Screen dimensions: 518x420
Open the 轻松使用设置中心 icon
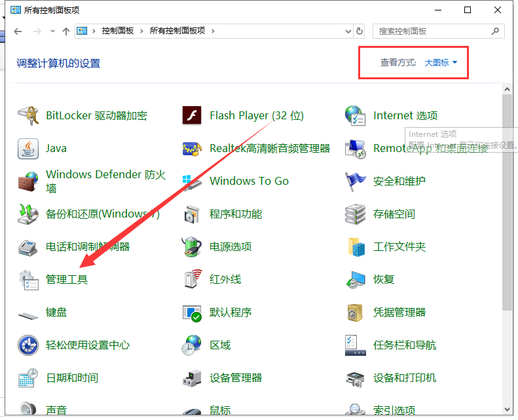tap(28, 345)
